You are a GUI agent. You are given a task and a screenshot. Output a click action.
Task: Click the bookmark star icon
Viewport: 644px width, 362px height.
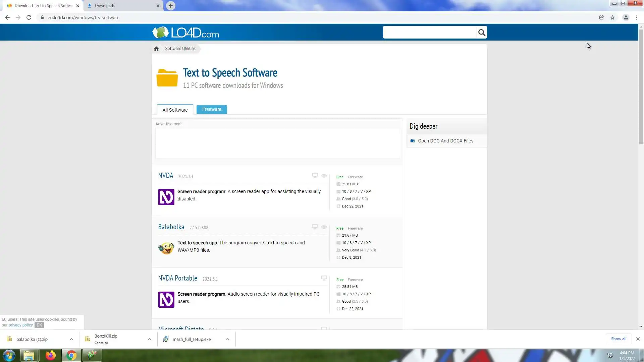coord(612,17)
